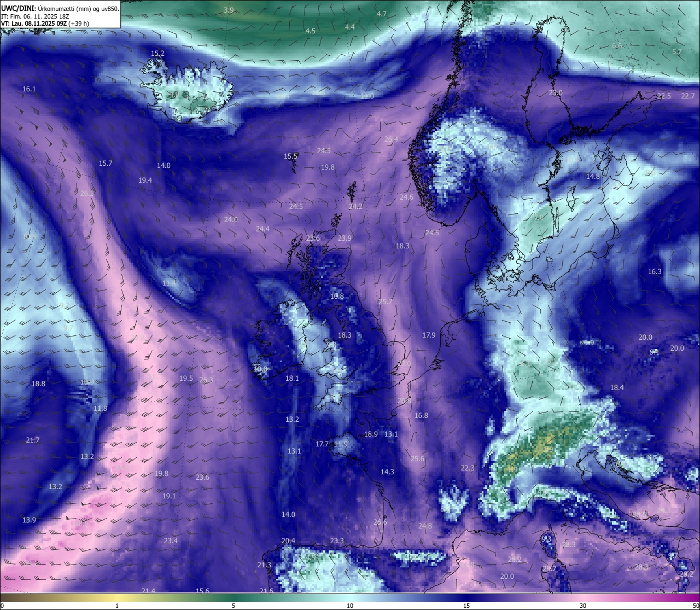Viewport: 700px width, 610px height.
Task: Click the '17.7' value label
Action: click(322, 444)
